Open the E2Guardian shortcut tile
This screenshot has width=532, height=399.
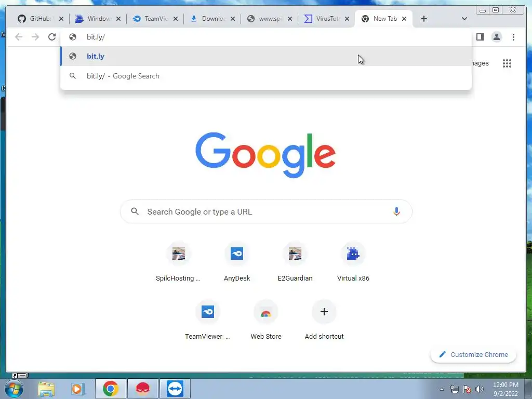[295, 262]
